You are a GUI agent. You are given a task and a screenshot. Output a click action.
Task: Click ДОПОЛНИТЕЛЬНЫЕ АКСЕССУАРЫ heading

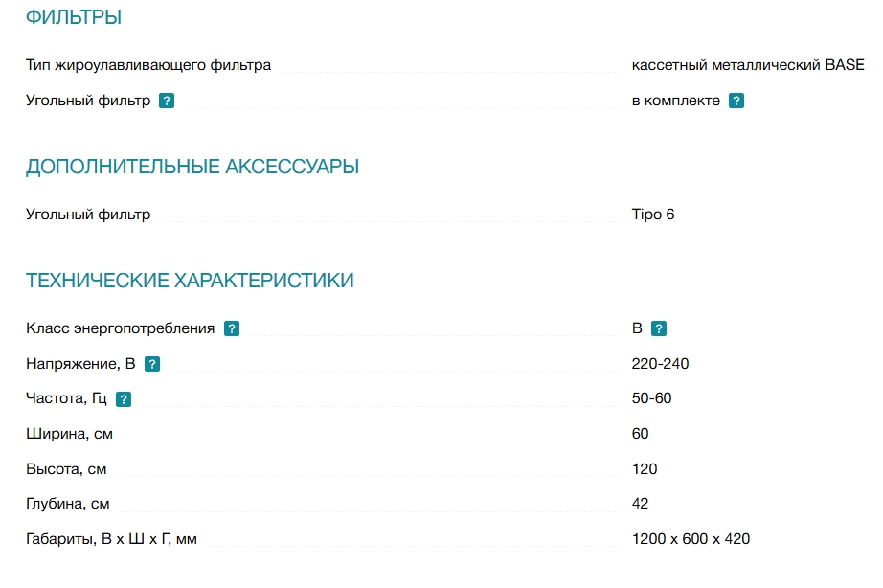coord(192,167)
